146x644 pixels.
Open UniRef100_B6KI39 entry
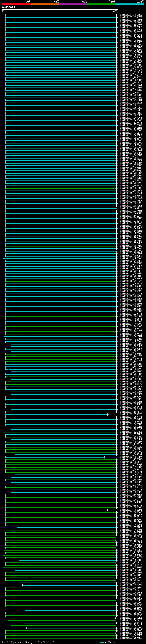(131, 382)
